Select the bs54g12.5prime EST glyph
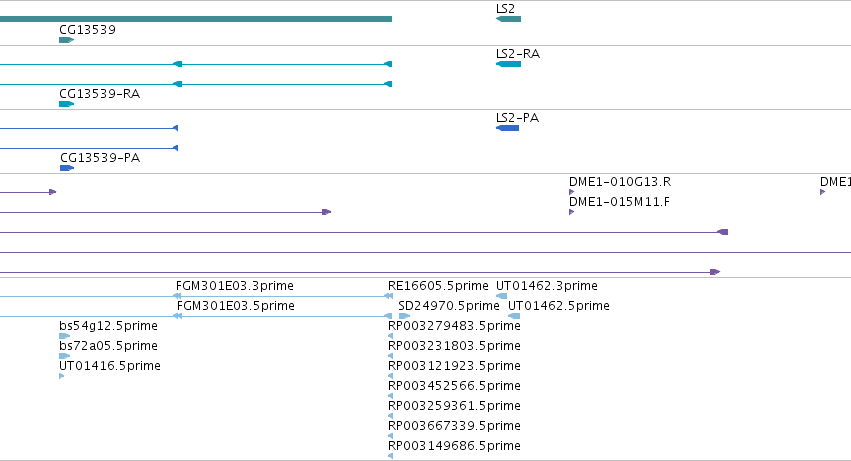This screenshot has height=461, width=851. tap(65, 336)
